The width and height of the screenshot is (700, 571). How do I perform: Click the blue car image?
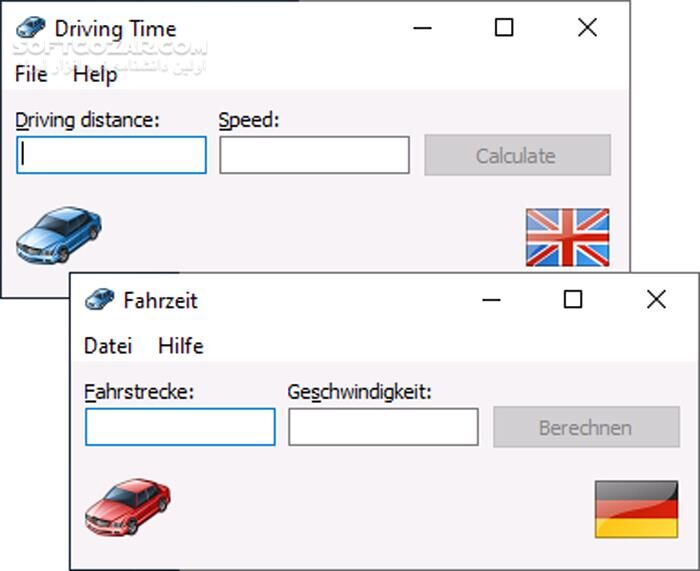click(x=58, y=235)
